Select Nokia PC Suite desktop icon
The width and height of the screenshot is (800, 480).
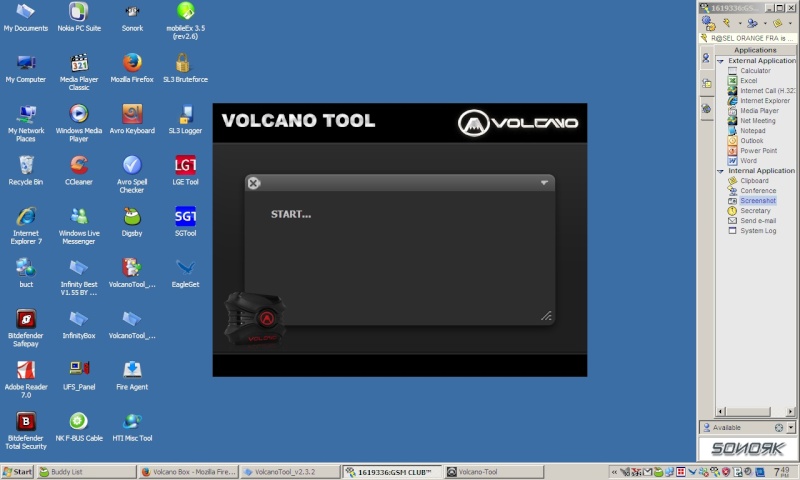coord(79,17)
